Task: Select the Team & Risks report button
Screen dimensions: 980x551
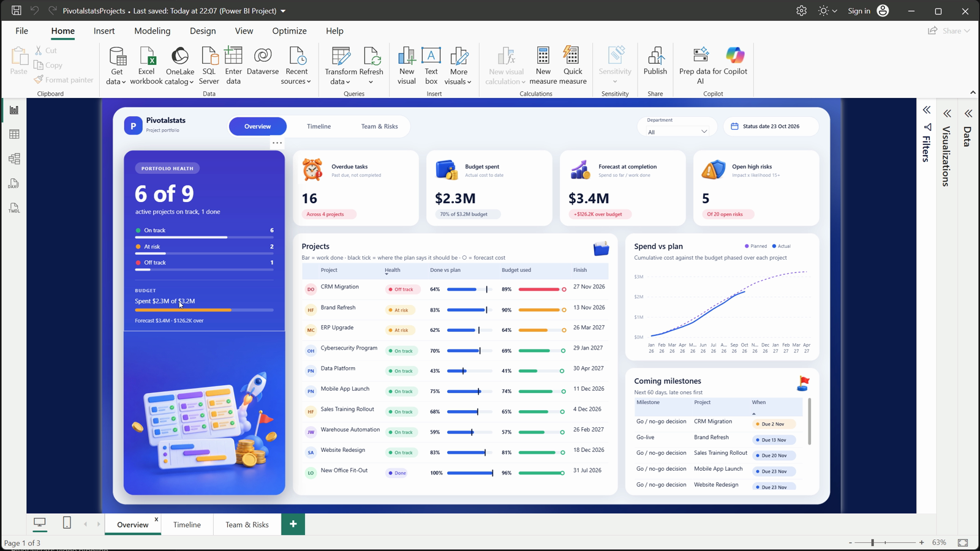Action: click(x=379, y=126)
